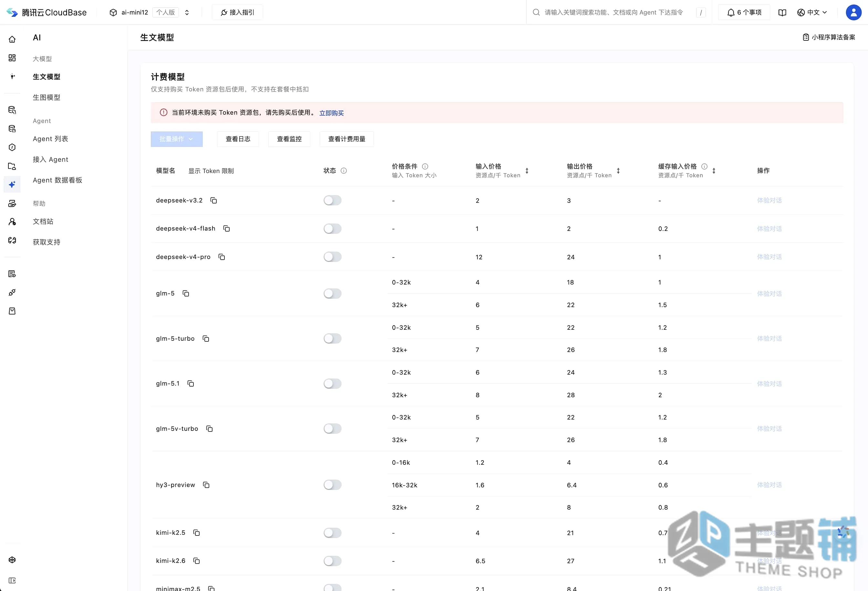Screen dimensions: 868x591
Task: Open the hexagon security sidebar icon
Action: [x=12, y=148]
